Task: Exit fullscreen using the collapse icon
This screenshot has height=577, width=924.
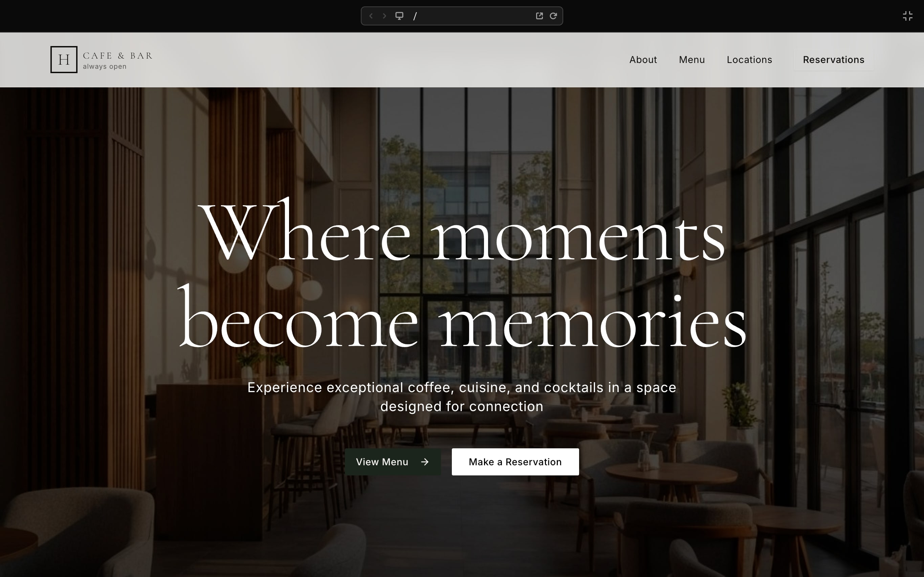Action: click(x=908, y=16)
